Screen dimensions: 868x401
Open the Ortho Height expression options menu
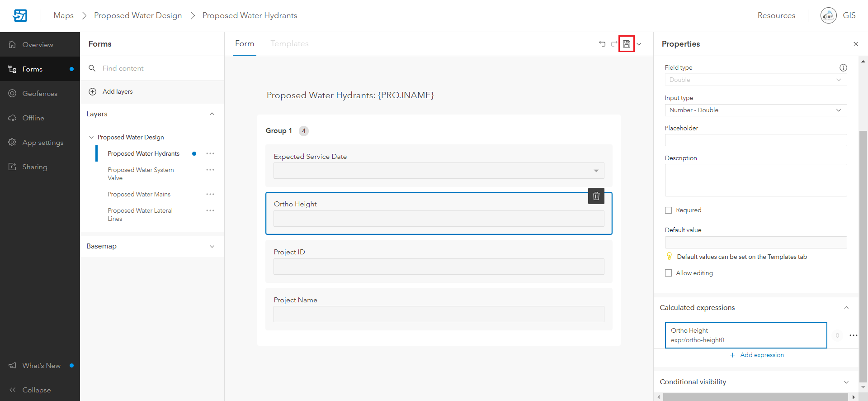(x=853, y=335)
